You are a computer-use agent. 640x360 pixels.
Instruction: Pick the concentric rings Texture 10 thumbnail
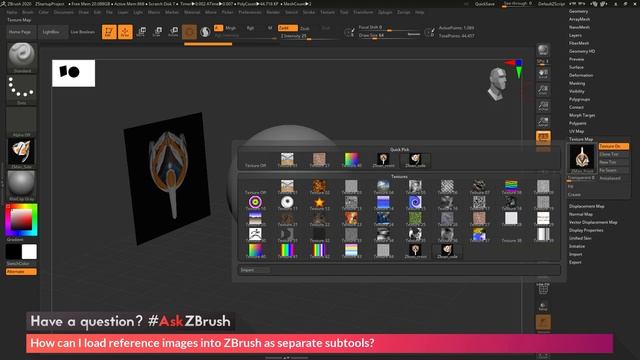[255, 203]
